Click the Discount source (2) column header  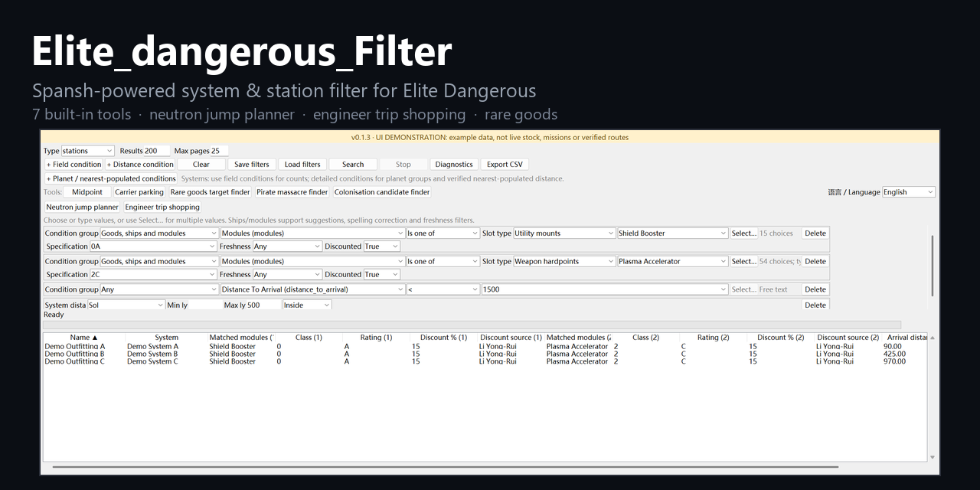pyautogui.click(x=848, y=337)
